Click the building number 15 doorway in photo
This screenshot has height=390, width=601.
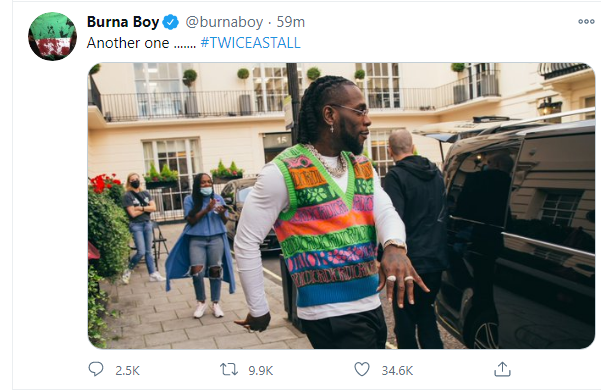pyautogui.click(x=277, y=147)
